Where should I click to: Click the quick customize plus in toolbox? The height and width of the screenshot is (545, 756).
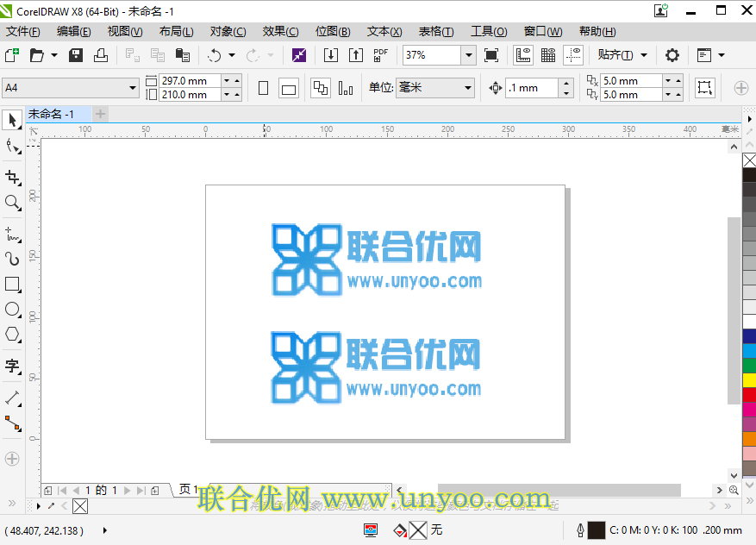12,459
